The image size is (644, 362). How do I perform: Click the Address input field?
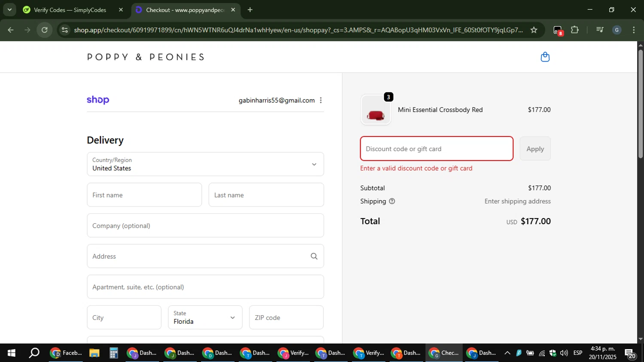[205, 256]
